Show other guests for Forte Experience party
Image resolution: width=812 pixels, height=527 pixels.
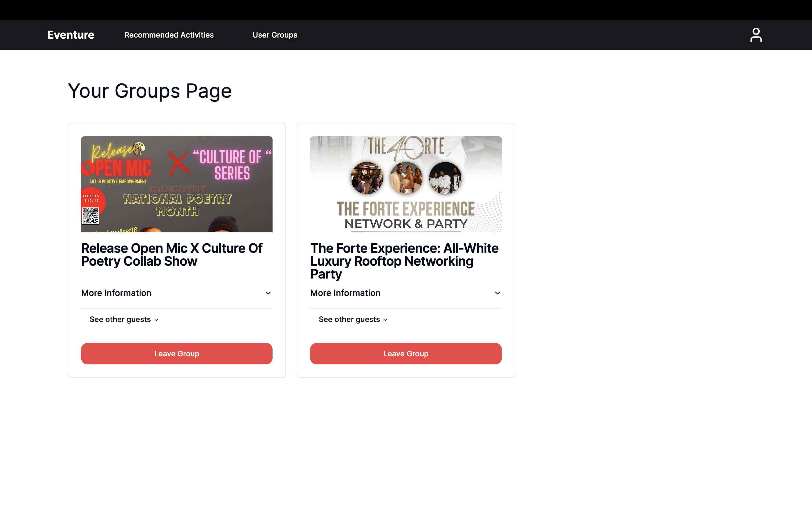[x=349, y=319]
